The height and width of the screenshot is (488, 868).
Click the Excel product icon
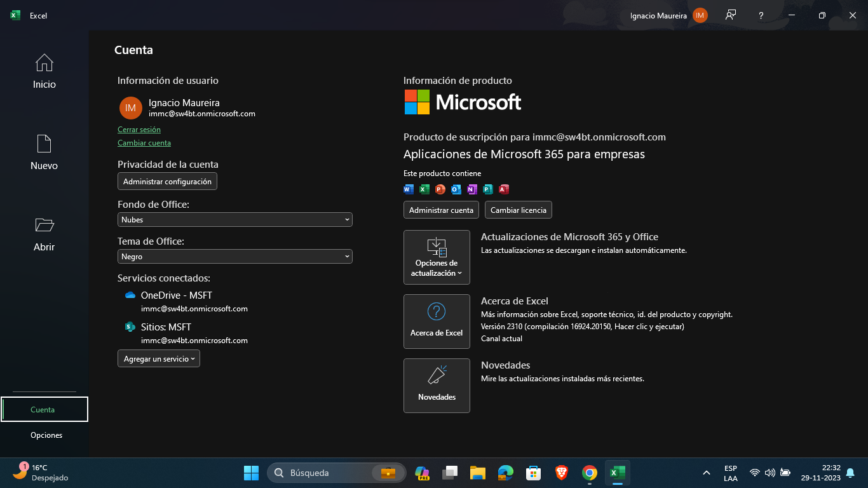(x=424, y=189)
